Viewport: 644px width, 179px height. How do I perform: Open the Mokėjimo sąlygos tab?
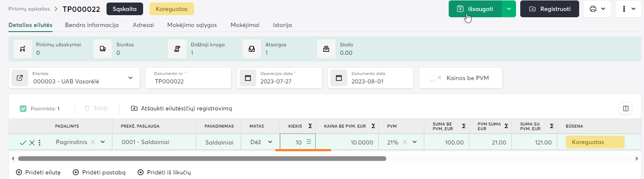point(192,25)
